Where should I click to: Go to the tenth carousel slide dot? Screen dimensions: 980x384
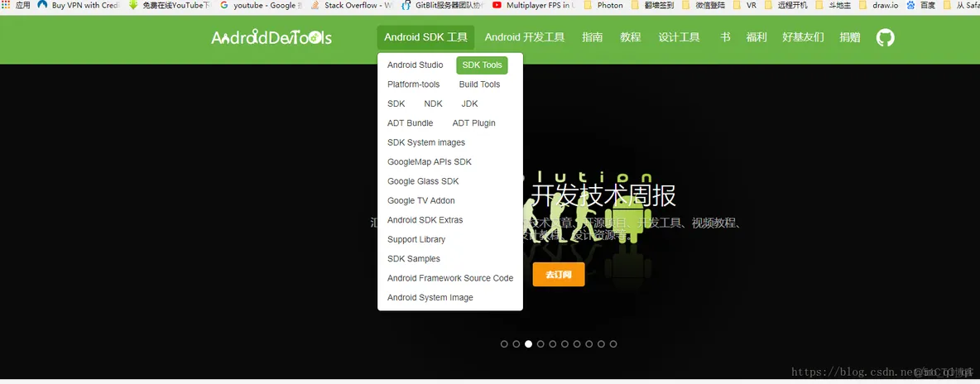coord(613,344)
